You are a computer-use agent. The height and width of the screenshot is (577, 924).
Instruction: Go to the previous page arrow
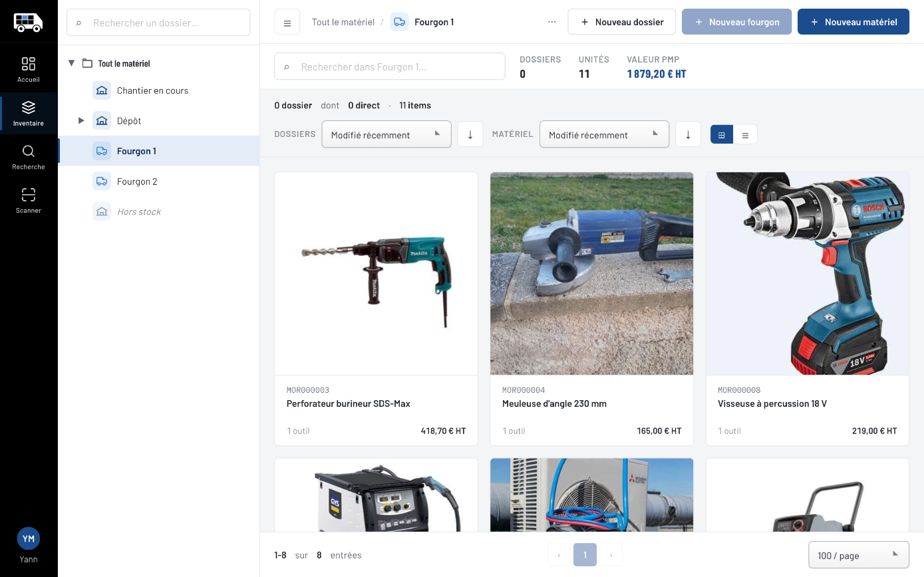pos(559,555)
